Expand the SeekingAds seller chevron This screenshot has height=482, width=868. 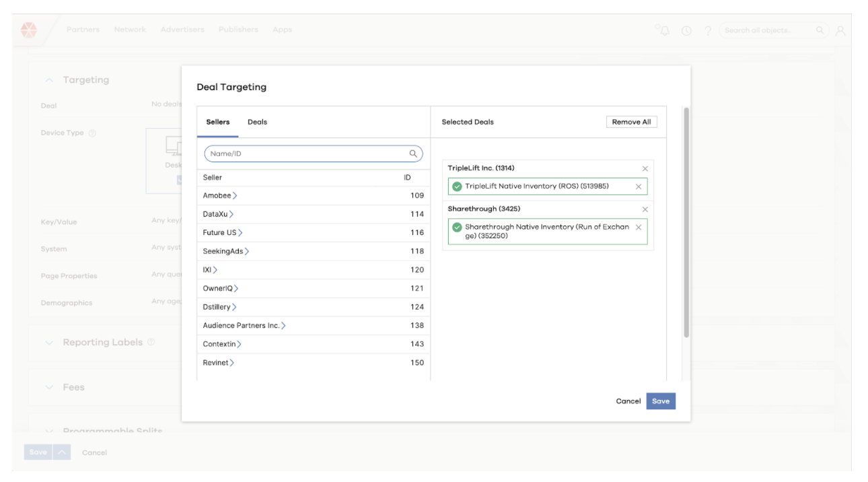coord(247,251)
